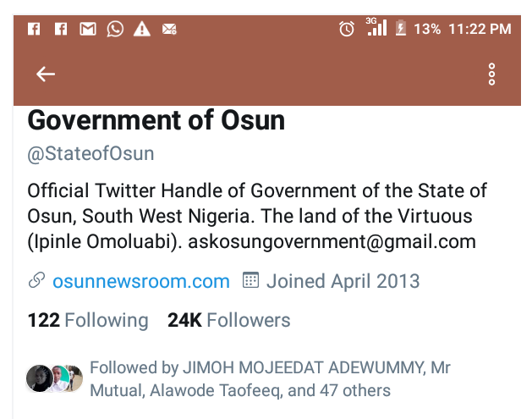Tap the mutual followers avatar thumbnails

pyautogui.click(x=54, y=378)
